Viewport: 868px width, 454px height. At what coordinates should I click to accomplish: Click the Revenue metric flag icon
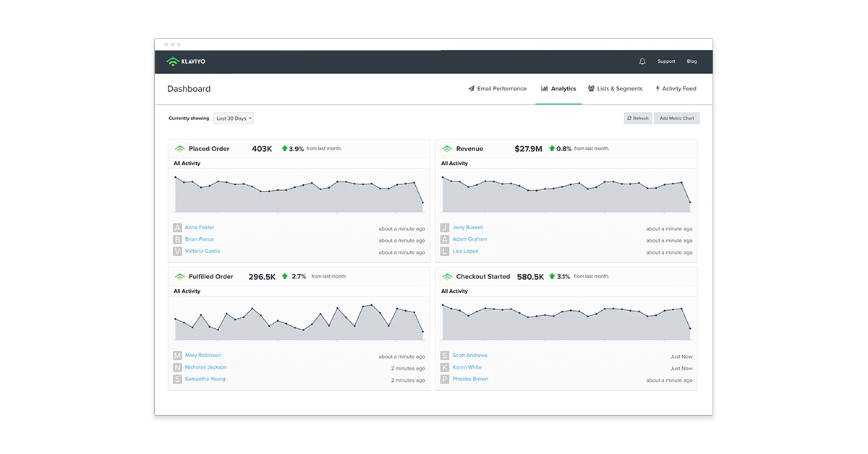[447, 149]
